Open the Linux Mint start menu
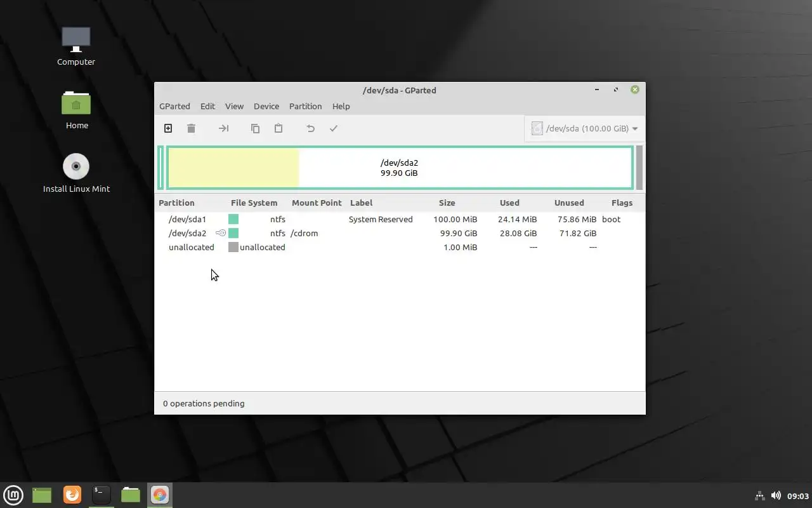This screenshot has width=812, height=508. click(x=13, y=495)
